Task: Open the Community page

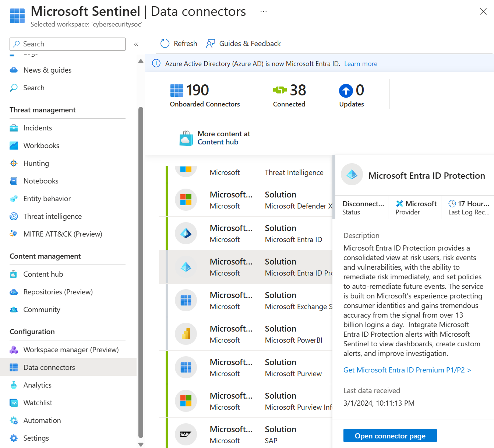Action: pos(42,309)
